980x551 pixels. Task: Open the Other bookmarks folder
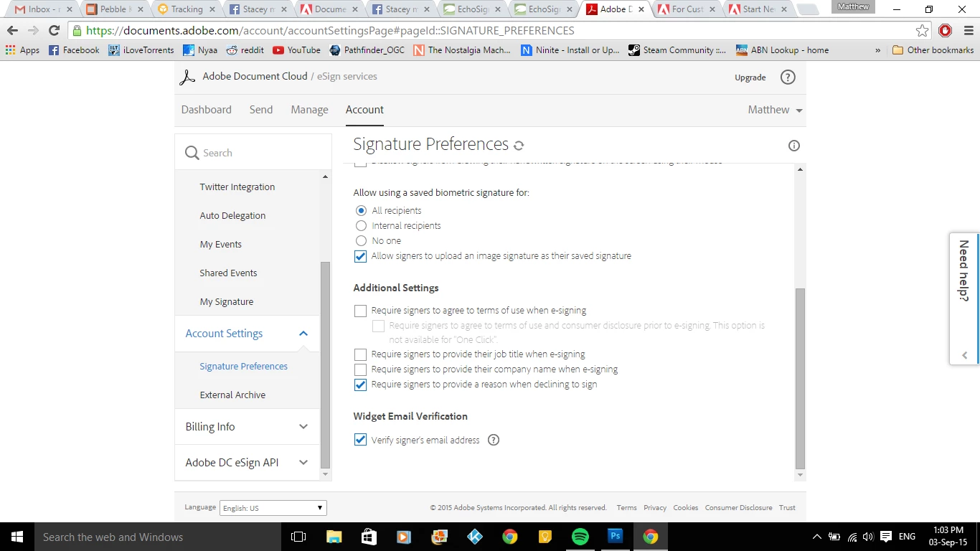click(x=933, y=50)
